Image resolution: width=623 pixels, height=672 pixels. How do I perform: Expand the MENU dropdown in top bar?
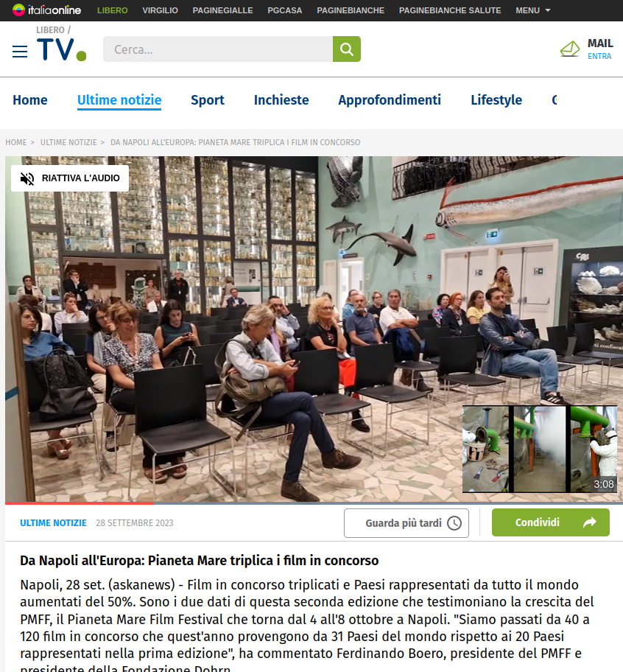532,10
